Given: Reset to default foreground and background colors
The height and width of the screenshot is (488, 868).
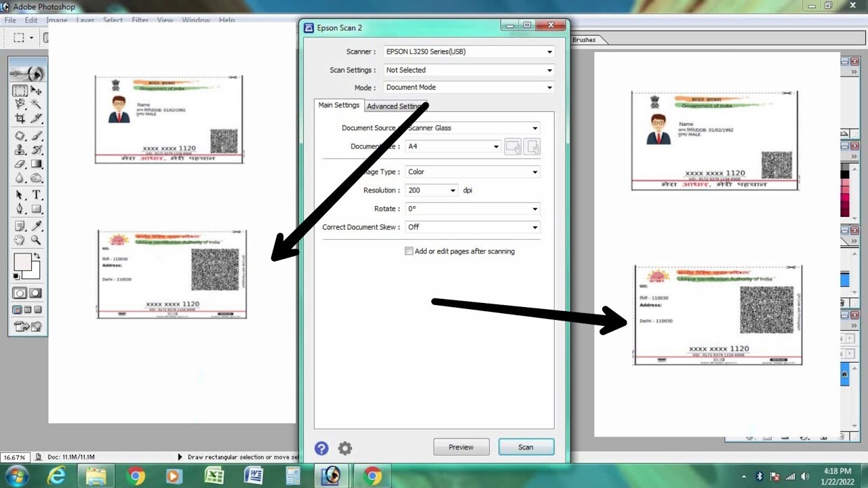Looking at the screenshot, I should [17, 276].
